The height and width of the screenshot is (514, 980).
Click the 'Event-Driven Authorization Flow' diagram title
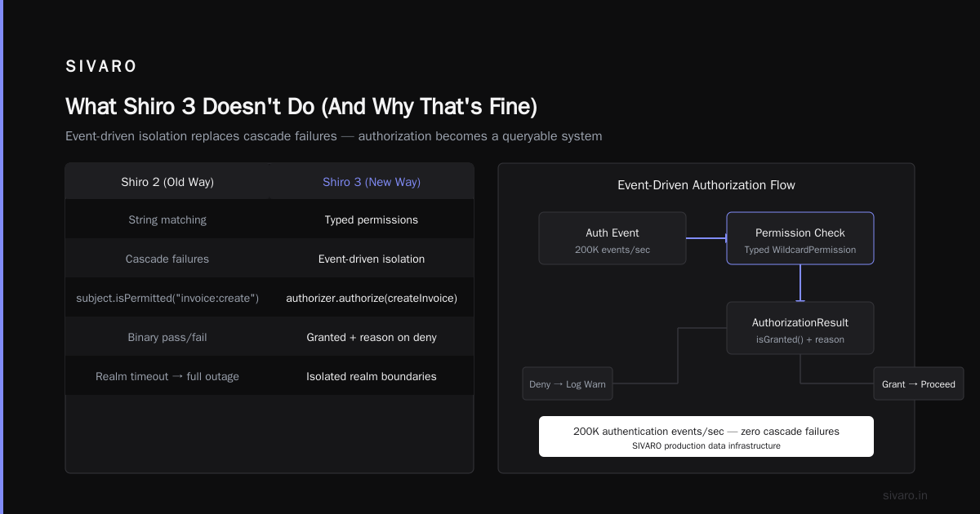point(706,185)
